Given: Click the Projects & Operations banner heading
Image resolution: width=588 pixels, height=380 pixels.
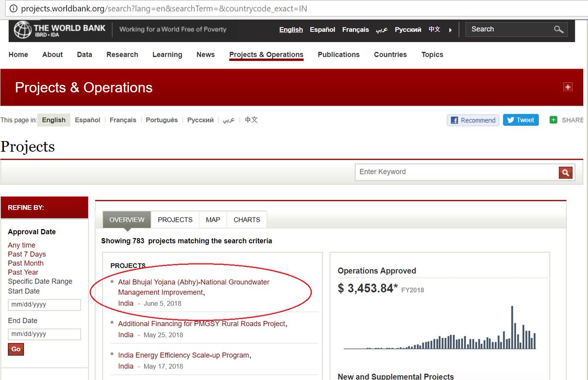Looking at the screenshot, I should (x=84, y=88).
